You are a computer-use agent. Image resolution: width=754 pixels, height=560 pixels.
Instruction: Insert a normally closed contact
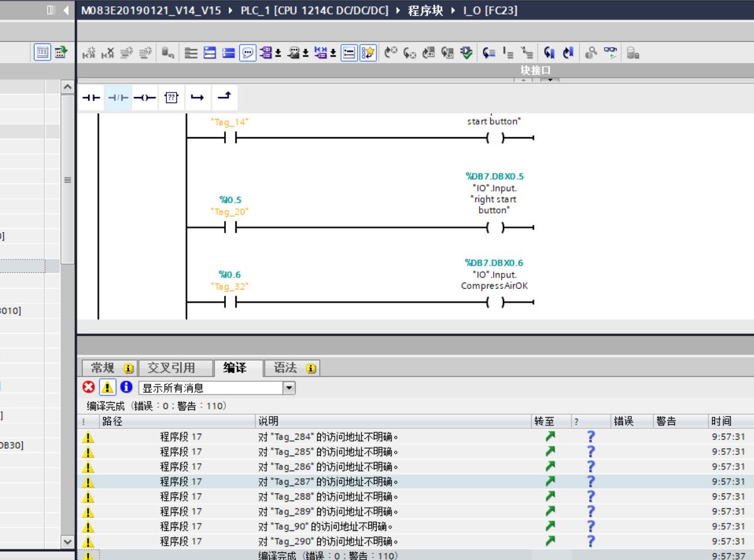[118, 98]
